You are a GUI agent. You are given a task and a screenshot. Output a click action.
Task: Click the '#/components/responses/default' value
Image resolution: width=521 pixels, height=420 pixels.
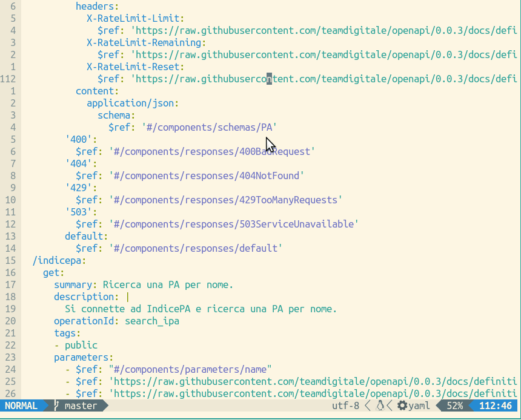pos(195,249)
